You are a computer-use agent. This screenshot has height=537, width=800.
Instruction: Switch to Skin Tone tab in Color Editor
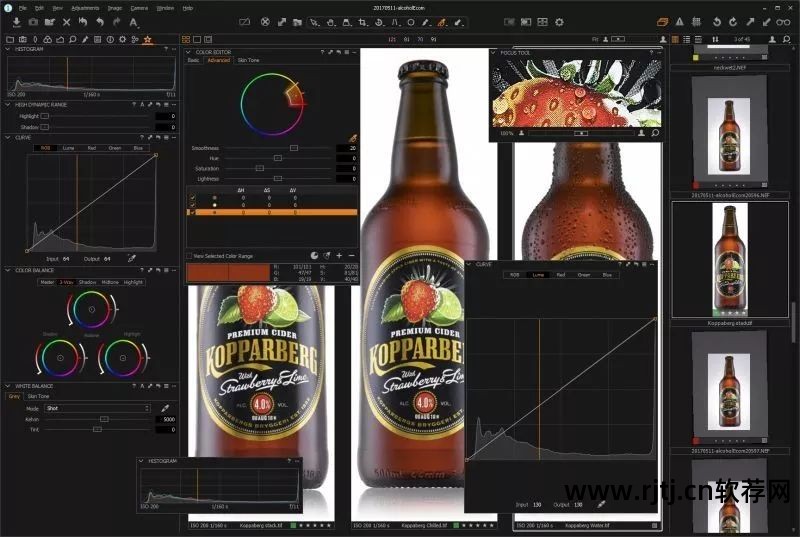pyautogui.click(x=248, y=60)
